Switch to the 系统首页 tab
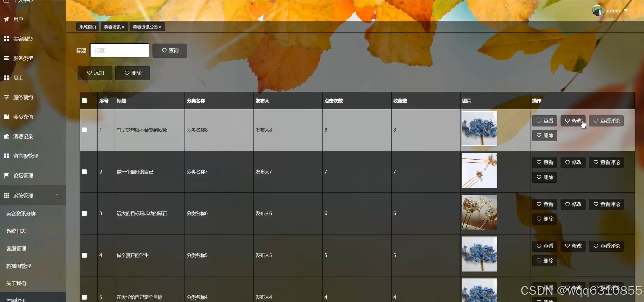Screen dimensions: 644x302 pos(88,27)
